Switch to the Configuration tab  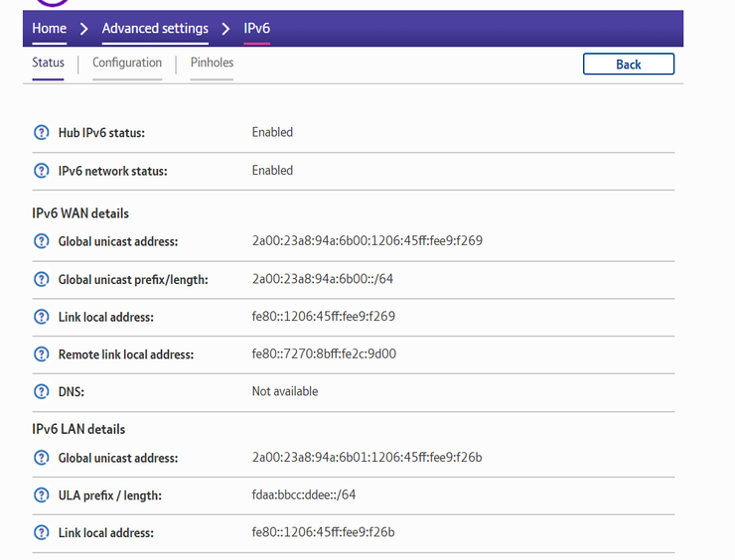(127, 64)
